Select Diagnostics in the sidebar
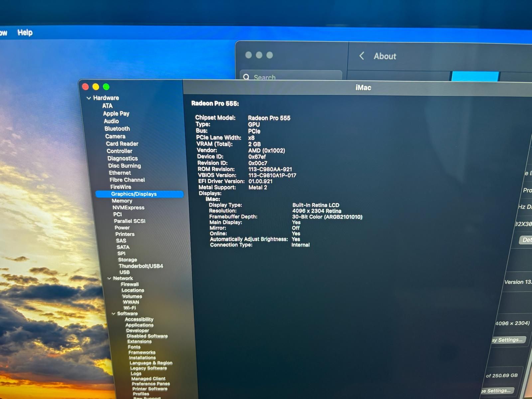The height and width of the screenshot is (399, 532). click(x=123, y=158)
